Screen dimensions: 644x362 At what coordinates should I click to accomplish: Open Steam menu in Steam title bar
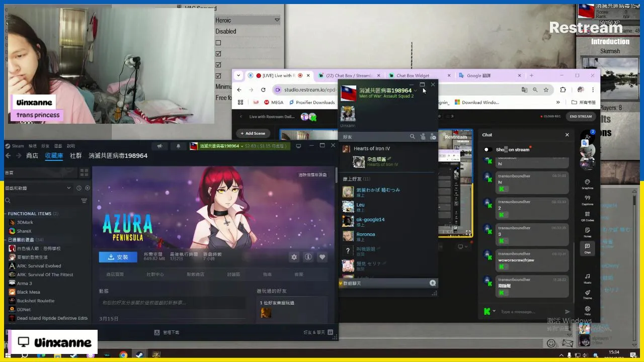(x=15, y=146)
